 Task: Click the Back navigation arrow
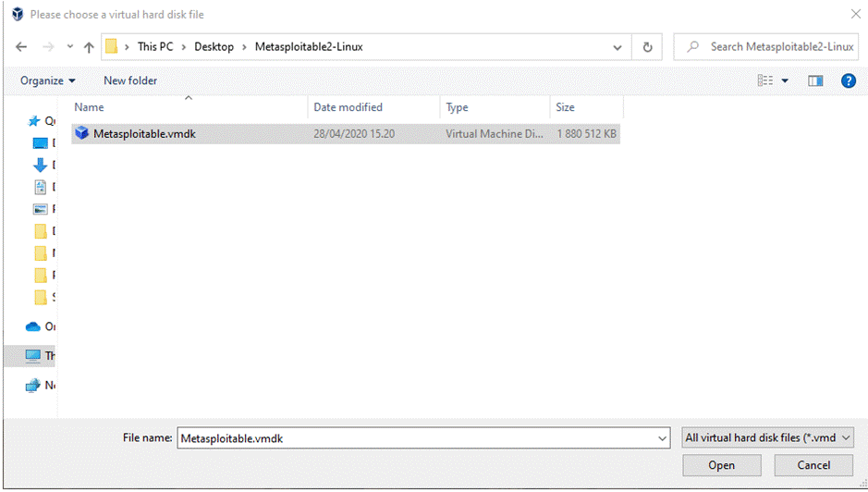[21, 47]
